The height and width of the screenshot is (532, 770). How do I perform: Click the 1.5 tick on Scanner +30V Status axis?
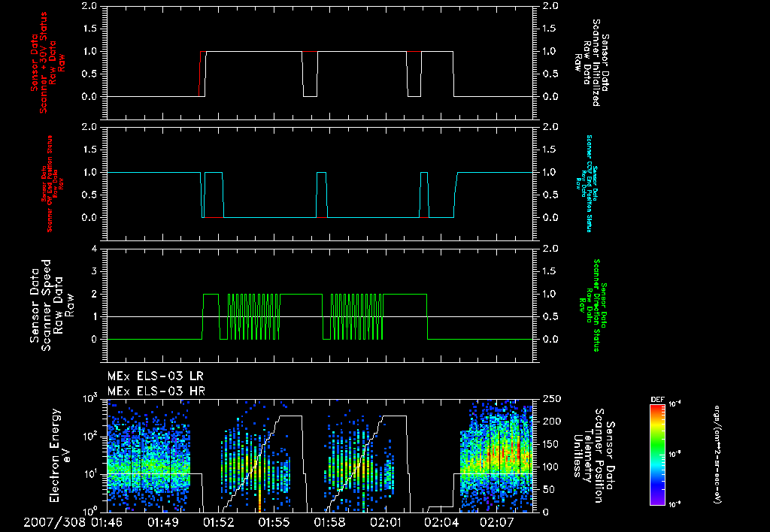89,29
